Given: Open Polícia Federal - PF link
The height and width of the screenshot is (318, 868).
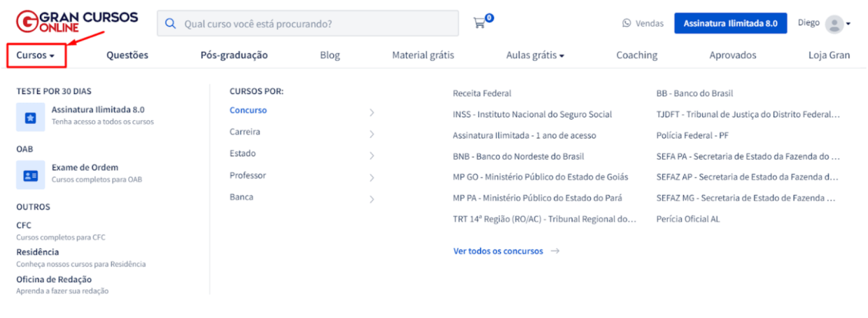Looking at the screenshot, I should click(x=693, y=135).
